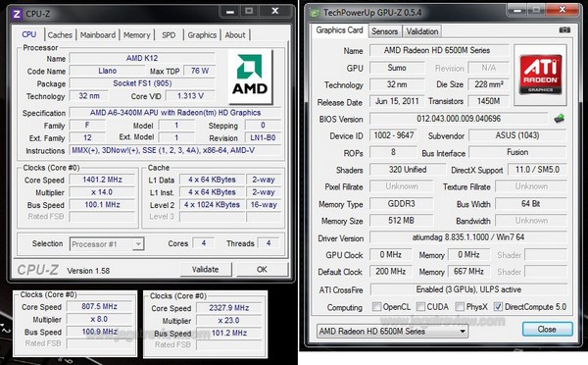This screenshot has height=365, width=588.
Task: Click the Close button in GPU-Z
Action: click(x=547, y=330)
